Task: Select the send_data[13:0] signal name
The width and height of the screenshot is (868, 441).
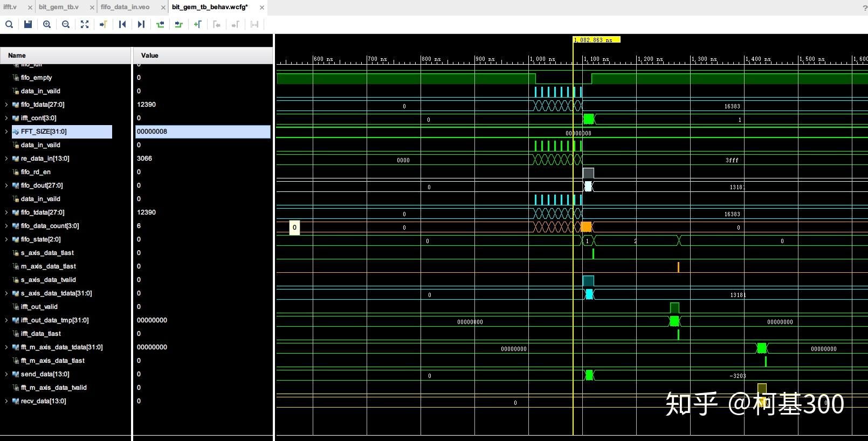Action: 45,374
